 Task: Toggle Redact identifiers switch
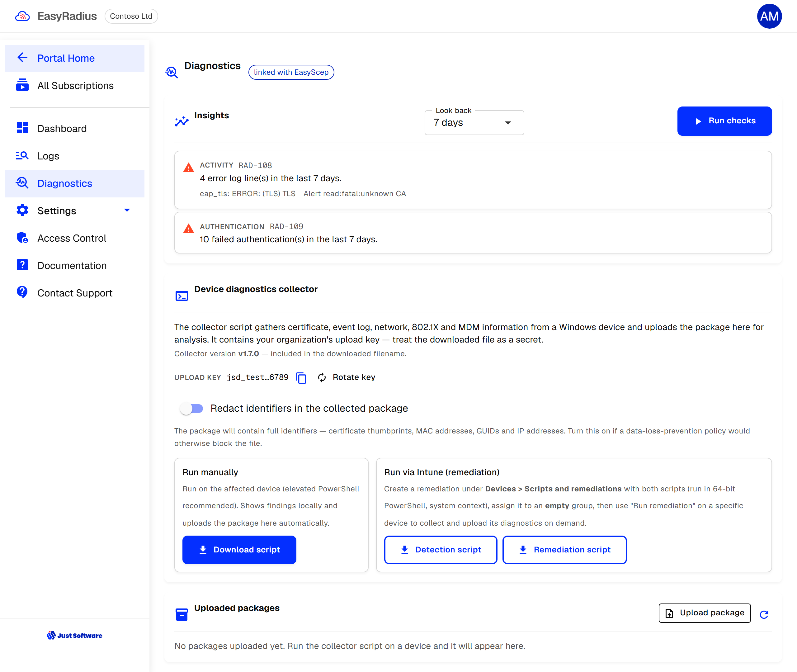pyautogui.click(x=191, y=409)
